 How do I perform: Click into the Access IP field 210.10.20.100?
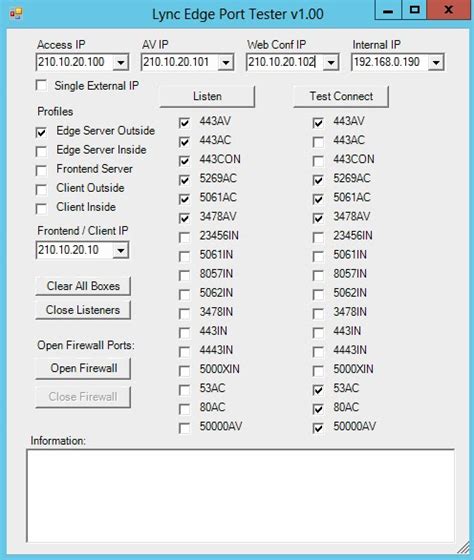(x=75, y=62)
